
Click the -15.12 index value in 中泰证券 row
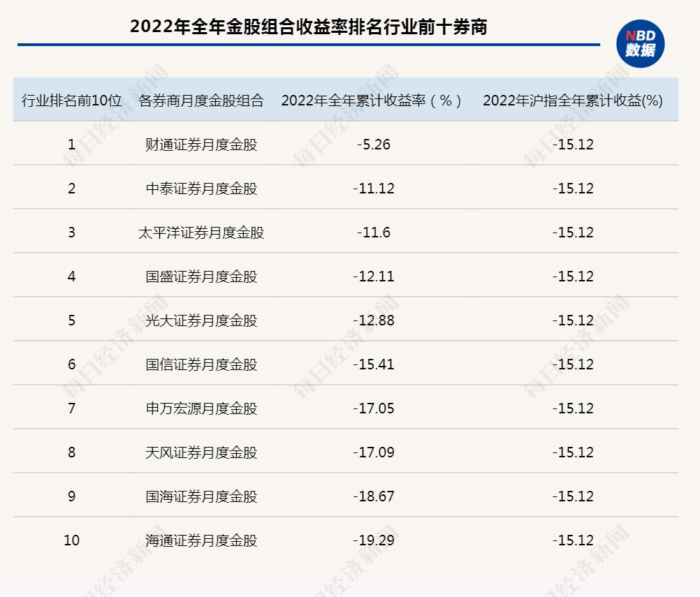point(573,189)
